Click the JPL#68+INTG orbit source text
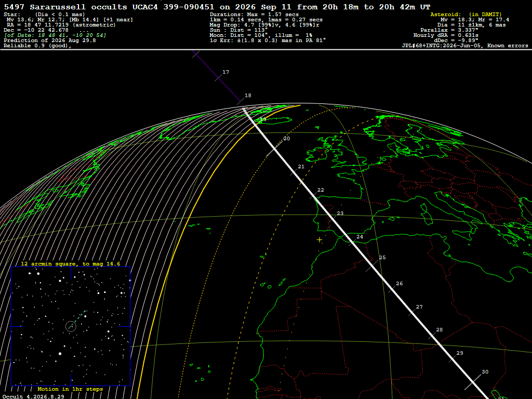 tap(441, 46)
